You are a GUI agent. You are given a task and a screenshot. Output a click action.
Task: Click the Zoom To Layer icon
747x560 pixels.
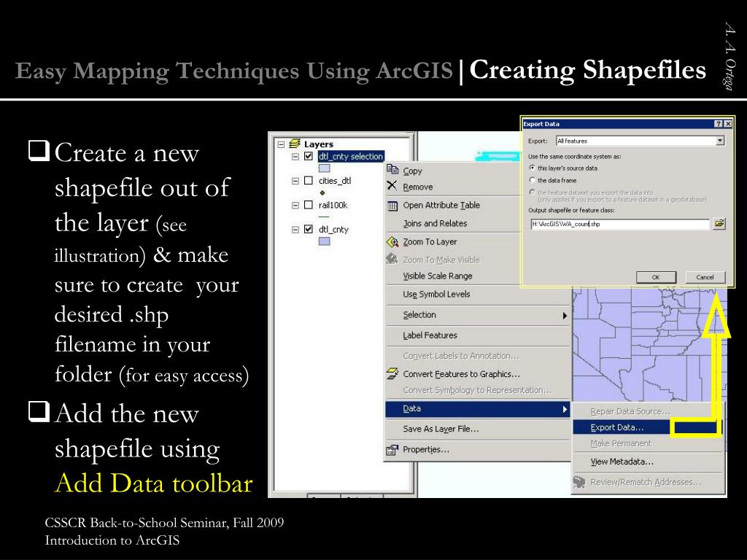(x=392, y=242)
